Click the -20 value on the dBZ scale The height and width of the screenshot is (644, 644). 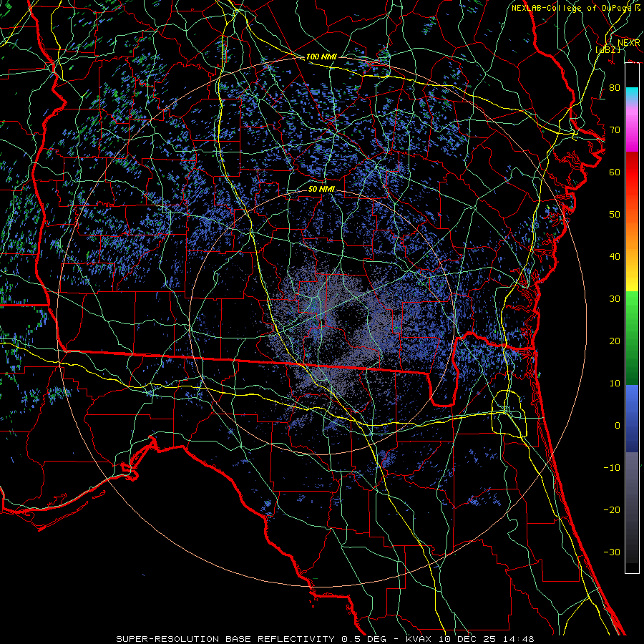click(x=612, y=509)
